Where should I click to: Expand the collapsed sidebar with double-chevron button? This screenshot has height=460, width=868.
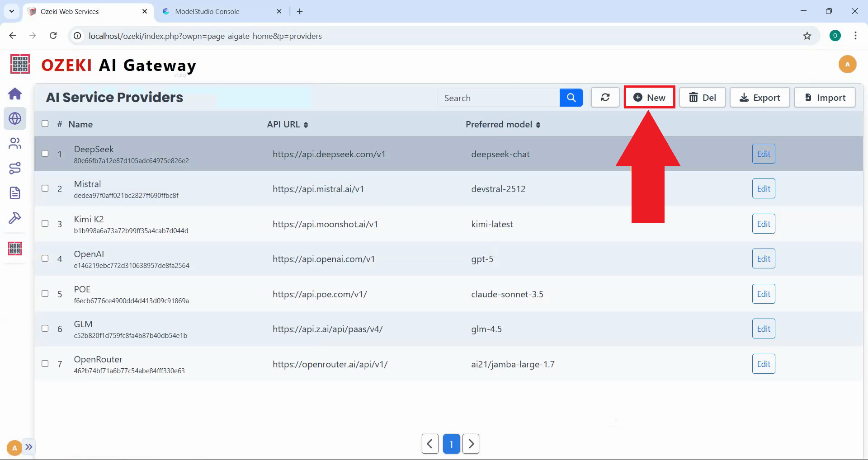pyautogui.click(x=29, y=446)
